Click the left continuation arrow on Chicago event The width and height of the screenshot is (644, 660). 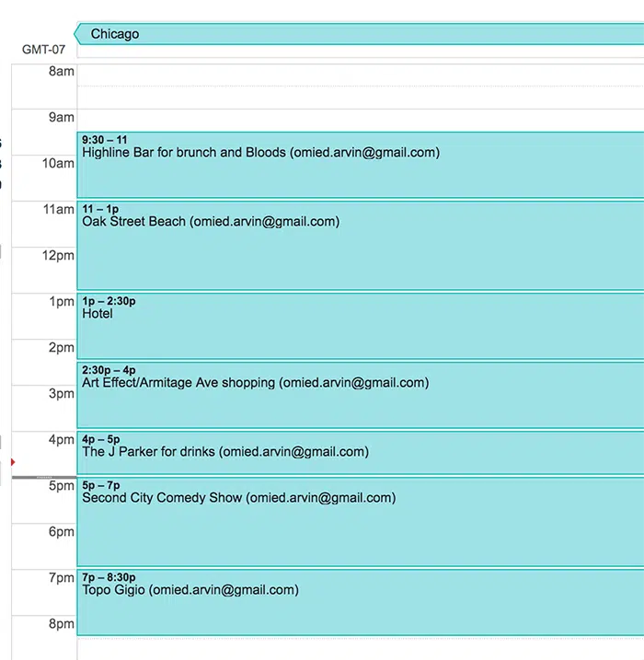[x=78, y=34]
